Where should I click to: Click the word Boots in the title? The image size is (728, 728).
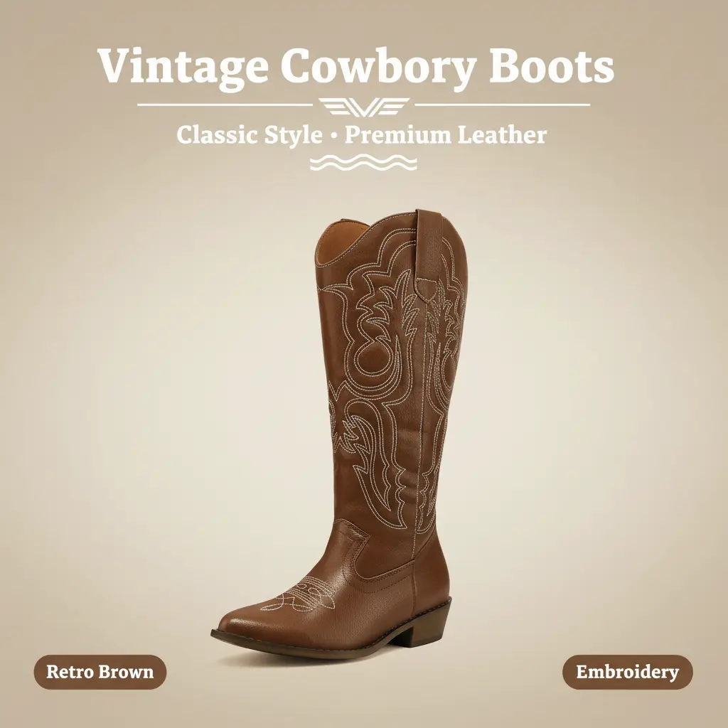click(x=552, y=65)
